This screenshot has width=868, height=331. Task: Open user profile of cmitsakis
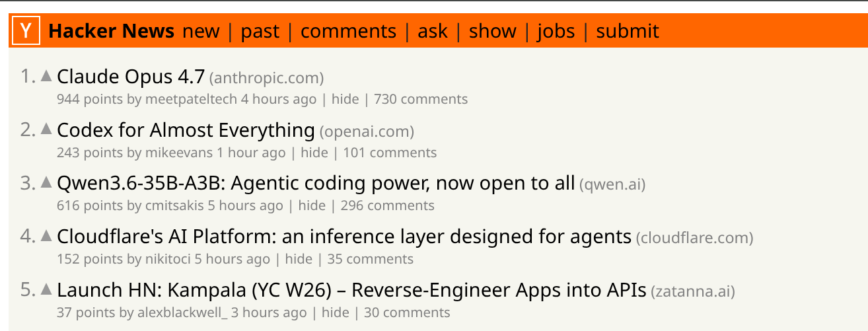(174, 205)
